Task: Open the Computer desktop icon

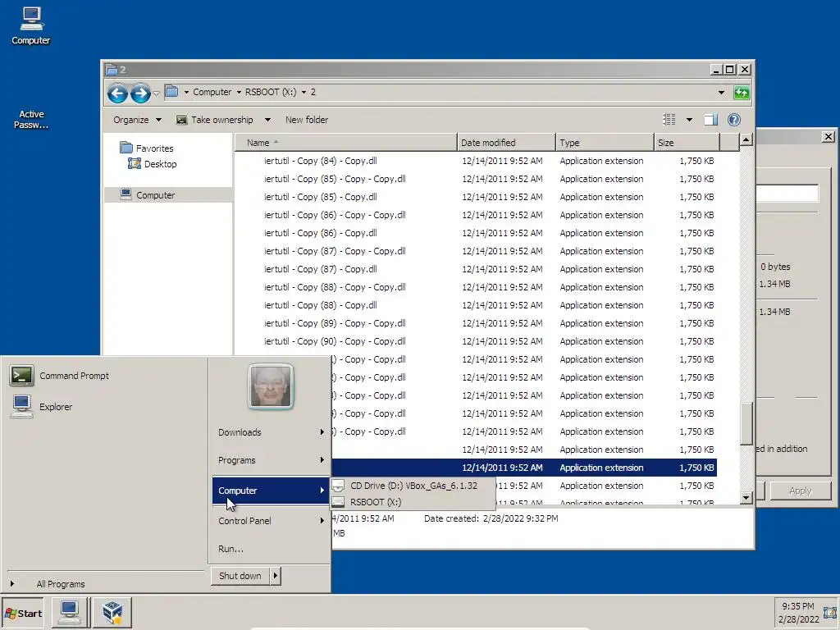Action: (31, 25)
